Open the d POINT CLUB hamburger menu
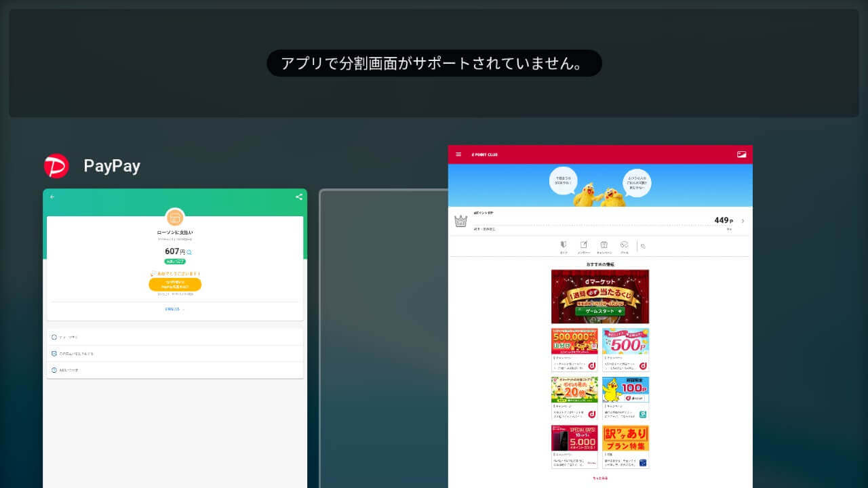Screen dimensions: 868x488 (x=458, y=155)
